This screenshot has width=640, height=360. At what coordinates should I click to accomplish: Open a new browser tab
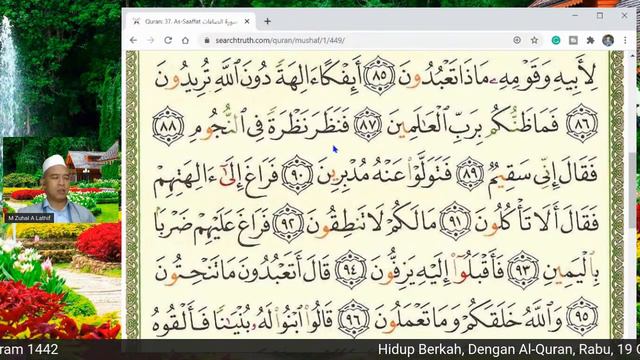click(x=267, y=21)
